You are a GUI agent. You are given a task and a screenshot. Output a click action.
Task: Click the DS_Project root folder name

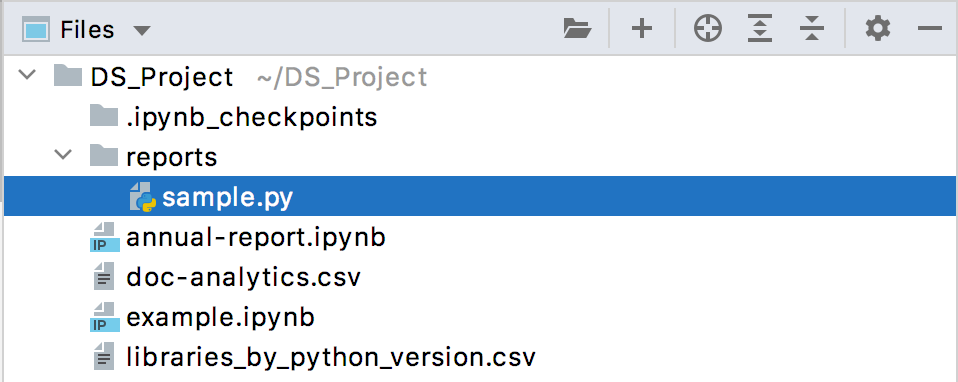(x=162, y=77)
